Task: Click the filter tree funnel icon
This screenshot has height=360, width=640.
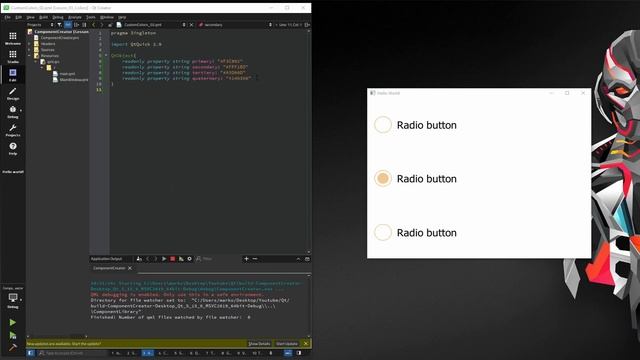Action: click(x=60, y=24)
